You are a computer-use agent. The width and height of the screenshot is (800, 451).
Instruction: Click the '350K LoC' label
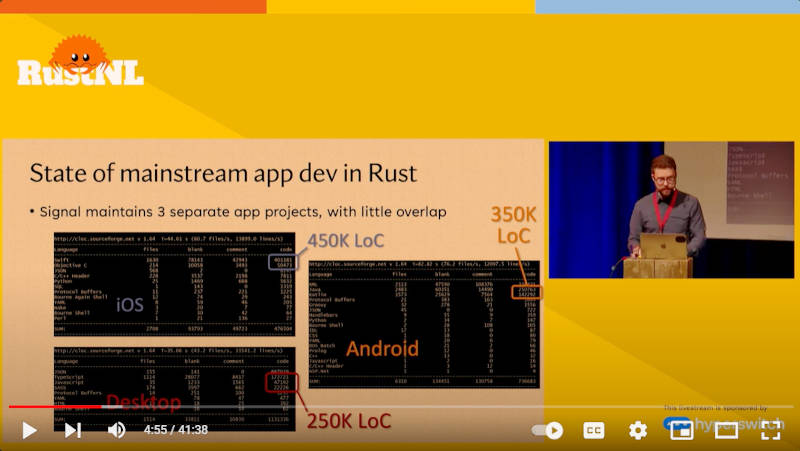[513, 225]
